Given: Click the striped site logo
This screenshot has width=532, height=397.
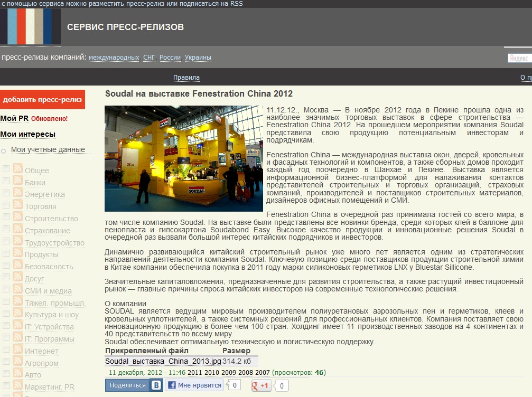Looking at the screenshot, I should pyautogui.click(x=31, y=26).
